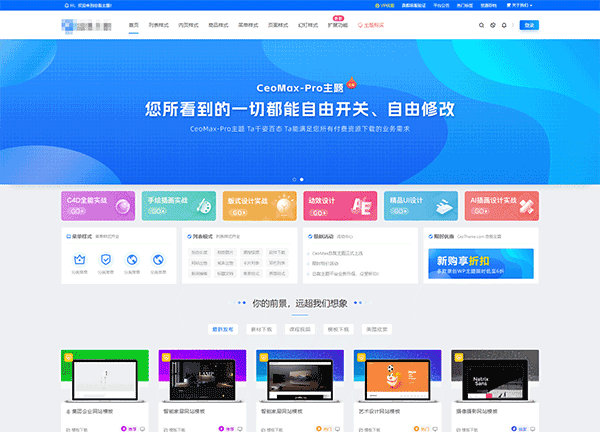600x432 pixels.
Task: Click the yellow VIP badge on 集团企业网站模板 card
Action: pyautogui.click(x=68, y=357)
